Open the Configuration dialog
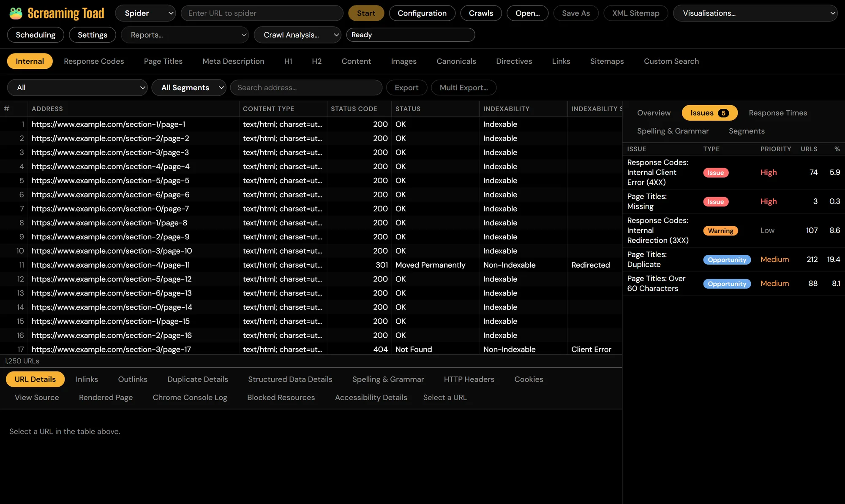The height and width of the screenshot is (504, 845). [422, 13]
